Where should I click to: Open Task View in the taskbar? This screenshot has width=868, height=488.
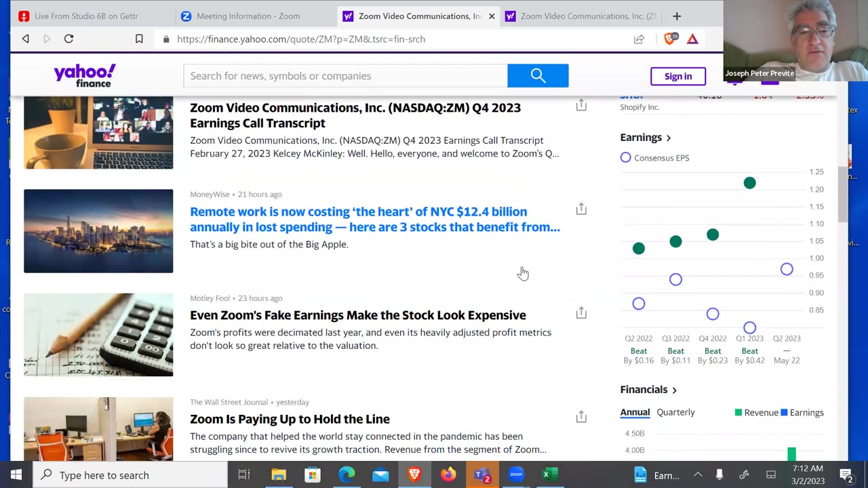(244, 474)
